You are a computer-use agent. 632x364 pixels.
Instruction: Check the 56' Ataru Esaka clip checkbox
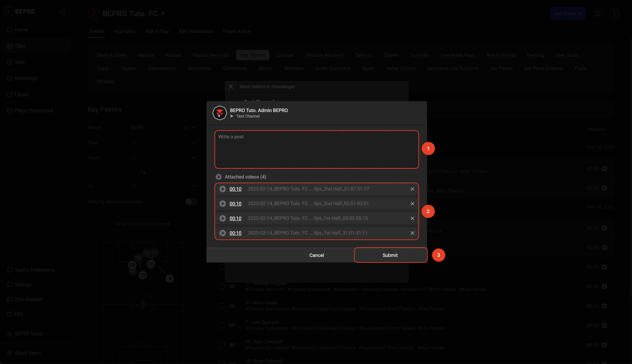[x=222, y=306]
